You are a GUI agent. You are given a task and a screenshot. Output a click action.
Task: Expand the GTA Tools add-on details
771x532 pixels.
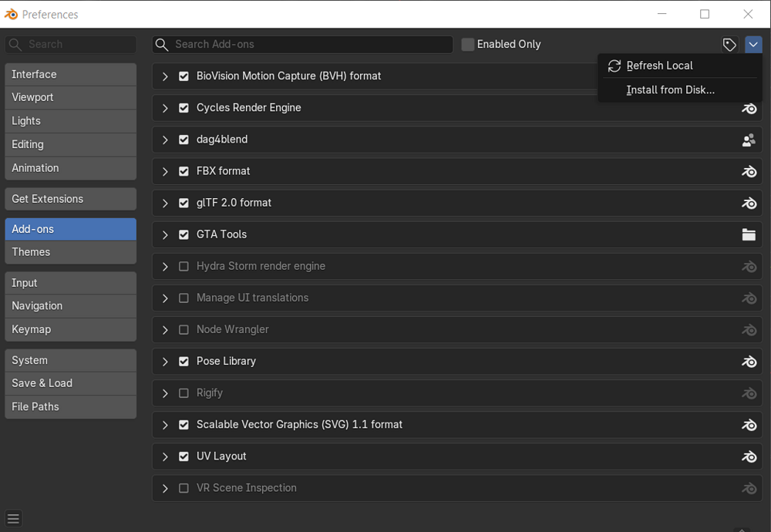(x=165, y=235)
